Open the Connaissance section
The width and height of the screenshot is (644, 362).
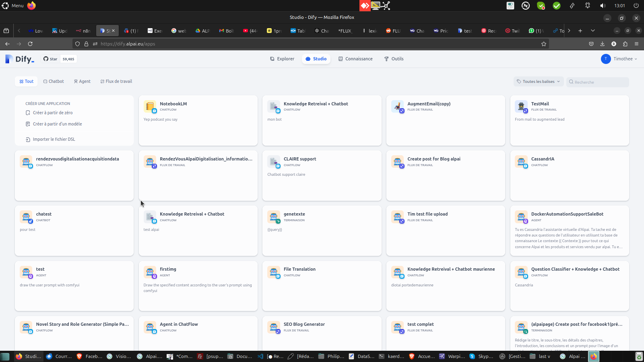(x=355, y=59)
